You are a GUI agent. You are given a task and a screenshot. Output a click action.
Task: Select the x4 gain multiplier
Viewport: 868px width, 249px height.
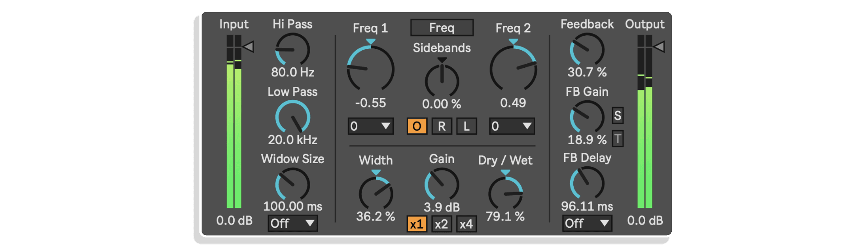click(x=466, y=224)
